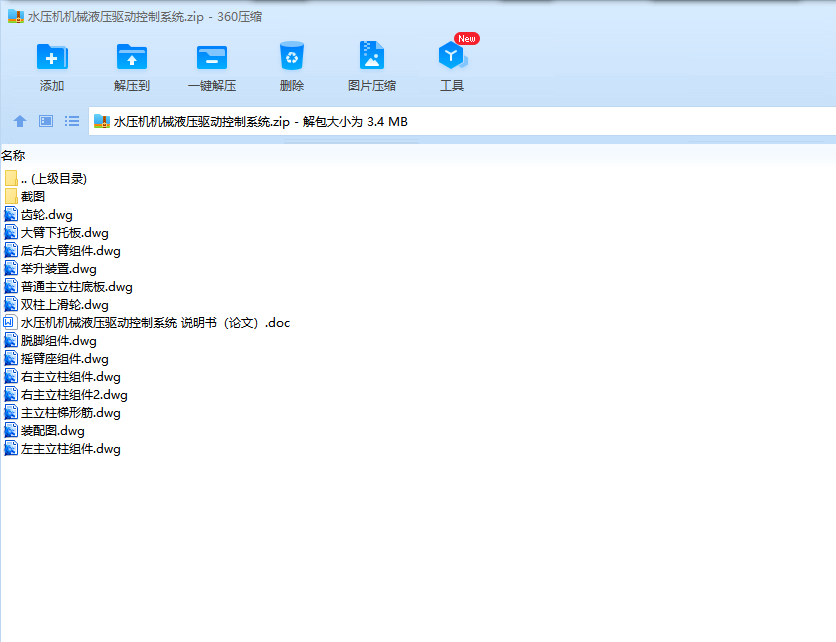The height and width of the screenshot is (642, 836).
Task: Select the .. (上级目录) parent folder row
Action: pyautogui.click(x=45, y=179)
